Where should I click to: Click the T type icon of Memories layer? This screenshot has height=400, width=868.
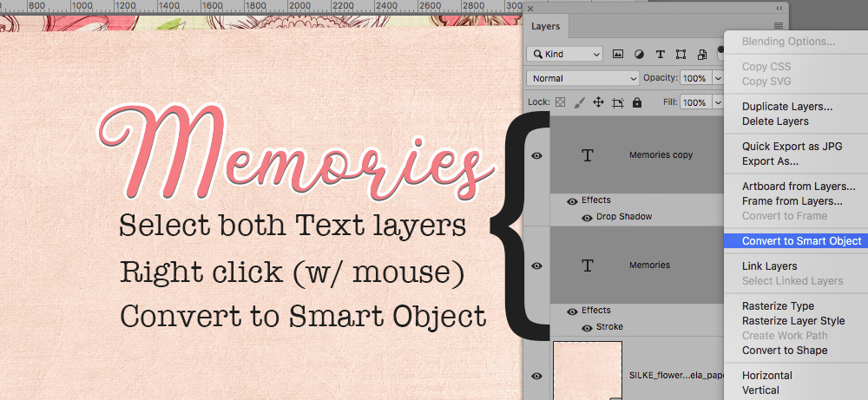[588, 266]
